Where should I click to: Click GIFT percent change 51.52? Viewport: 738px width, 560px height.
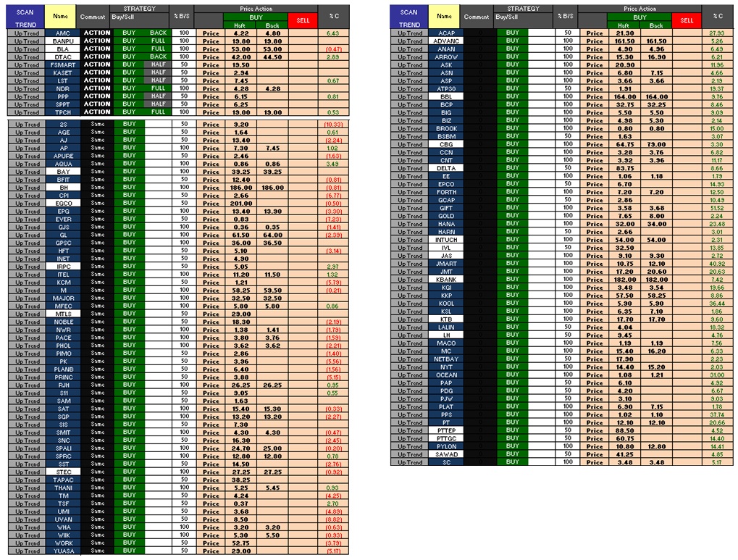(x=717, y=208)
